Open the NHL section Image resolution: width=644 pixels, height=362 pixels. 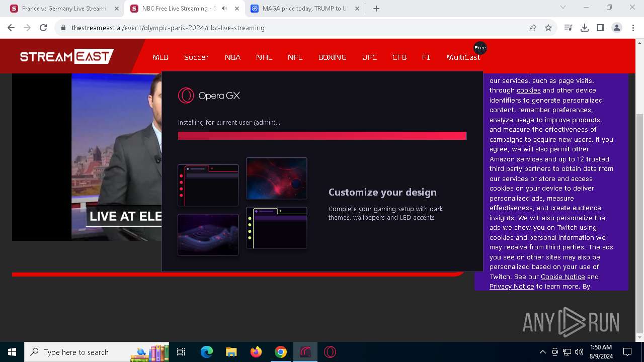coord(264,57)
